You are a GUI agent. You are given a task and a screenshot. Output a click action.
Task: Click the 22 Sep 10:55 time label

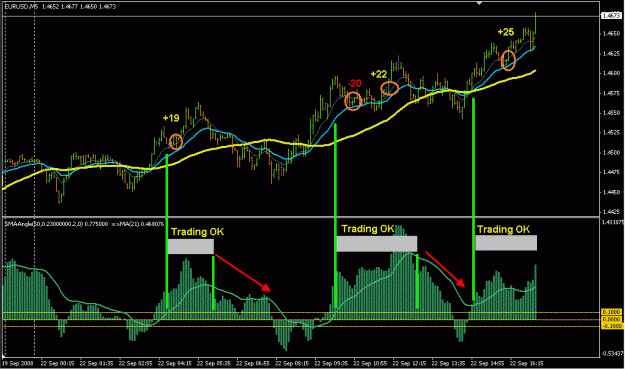point(370,363)
